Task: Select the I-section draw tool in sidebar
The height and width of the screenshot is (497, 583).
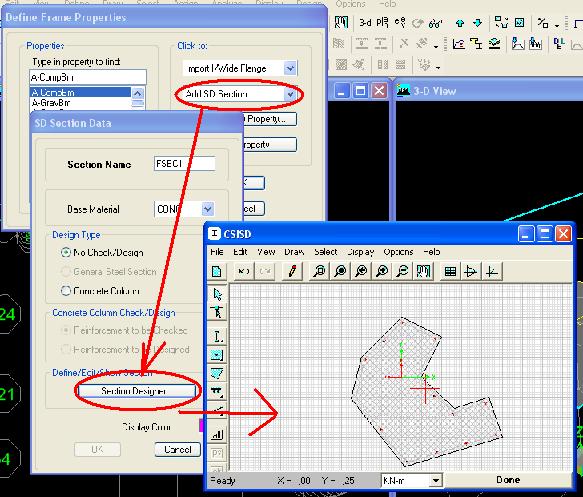Action: click(x=217, y=336)
